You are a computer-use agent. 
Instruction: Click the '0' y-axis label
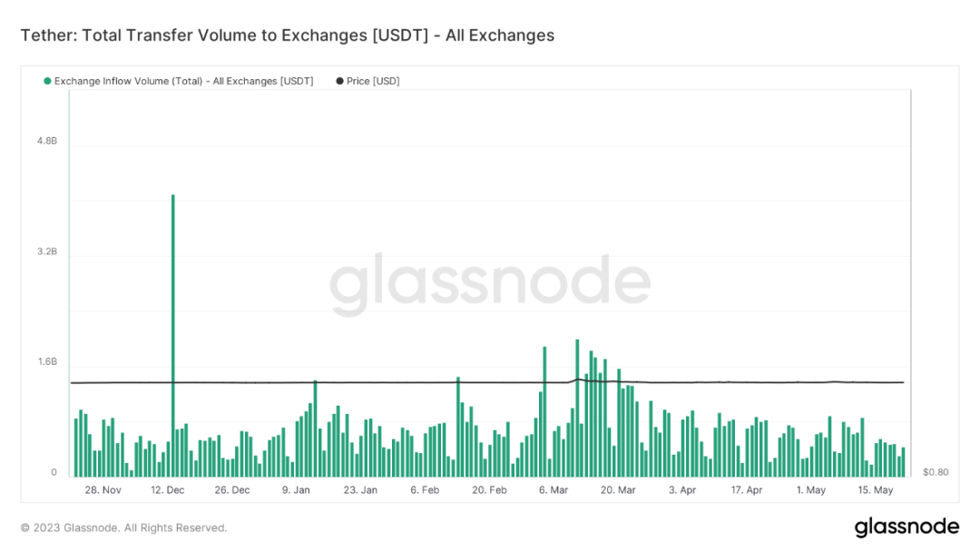pos(54,473)
